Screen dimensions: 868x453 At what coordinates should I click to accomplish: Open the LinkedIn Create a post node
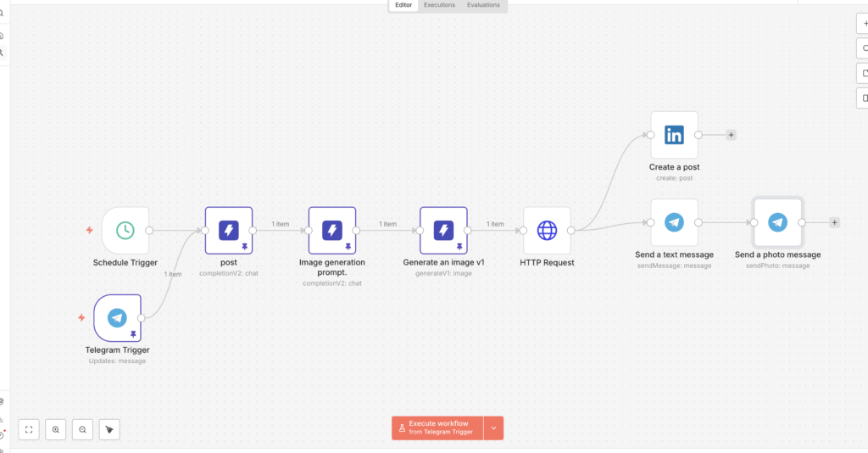(x=674, y=135)
